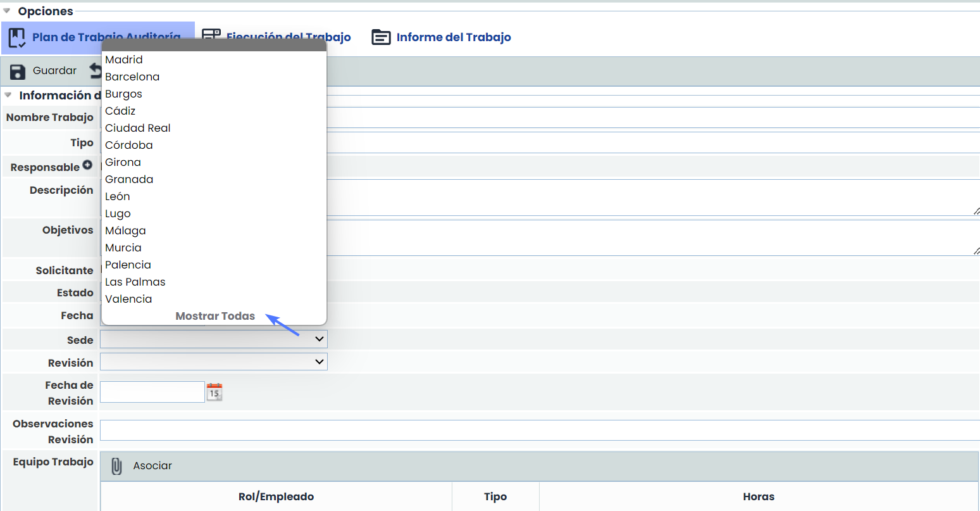Click the plus icon beside Responsable

[x=87, y=165]
